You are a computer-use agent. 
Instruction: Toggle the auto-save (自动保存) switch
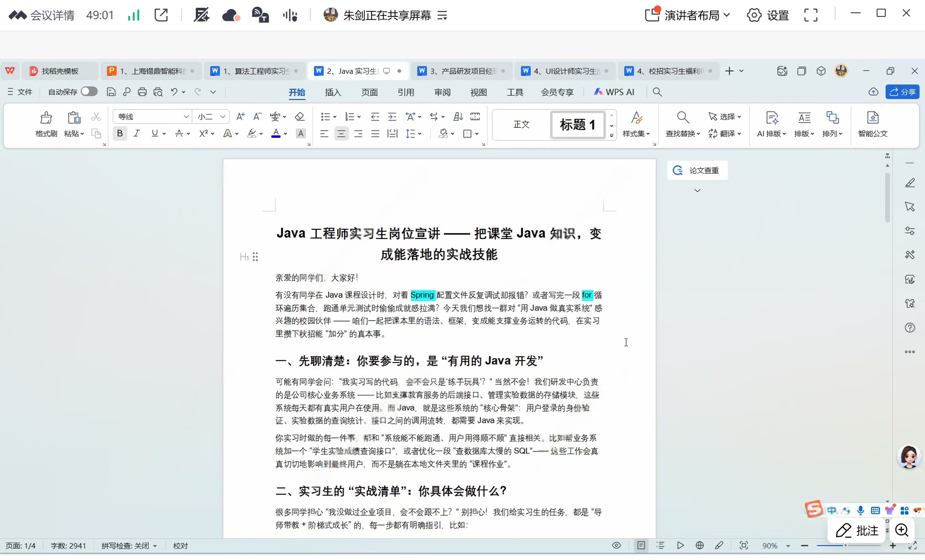89,92
